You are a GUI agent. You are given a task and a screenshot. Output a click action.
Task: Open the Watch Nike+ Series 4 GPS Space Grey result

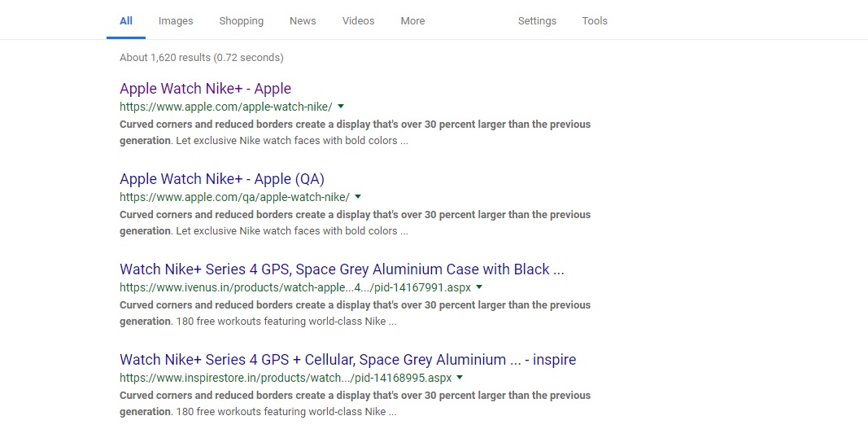pos(342,269)
